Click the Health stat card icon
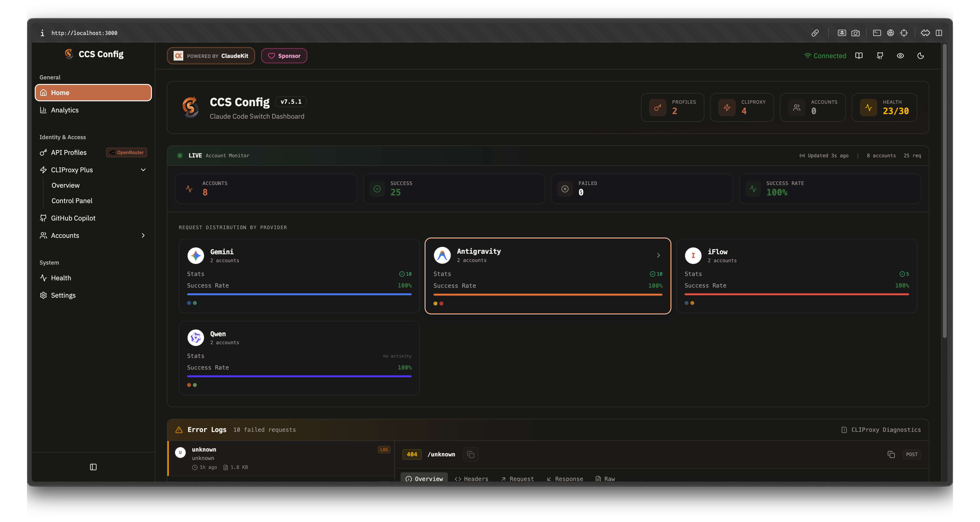Viewport: 980px width, 522px height. tap(869, 108)
